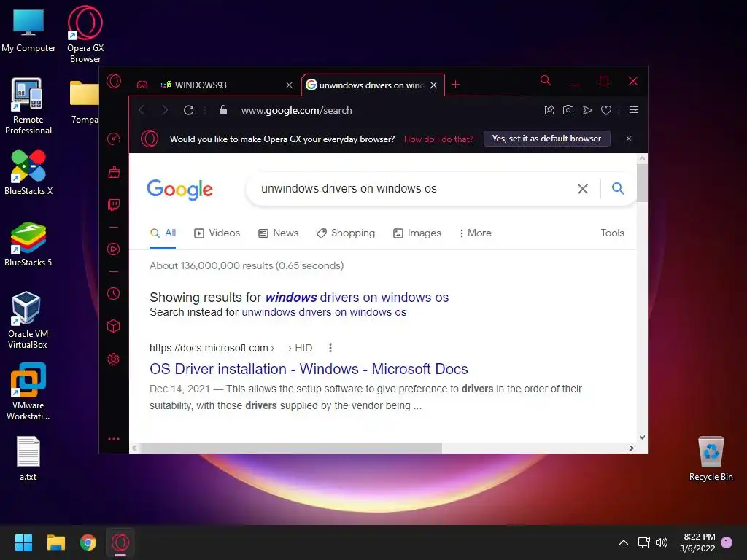Select the All results tab
747x560 pixels.
pyautogui.click(x=163, y=233)
